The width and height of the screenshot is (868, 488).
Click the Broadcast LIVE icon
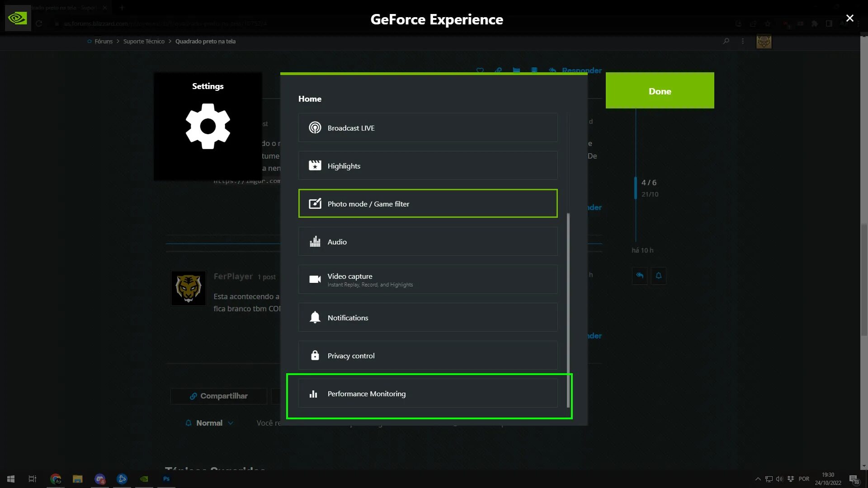315,127
